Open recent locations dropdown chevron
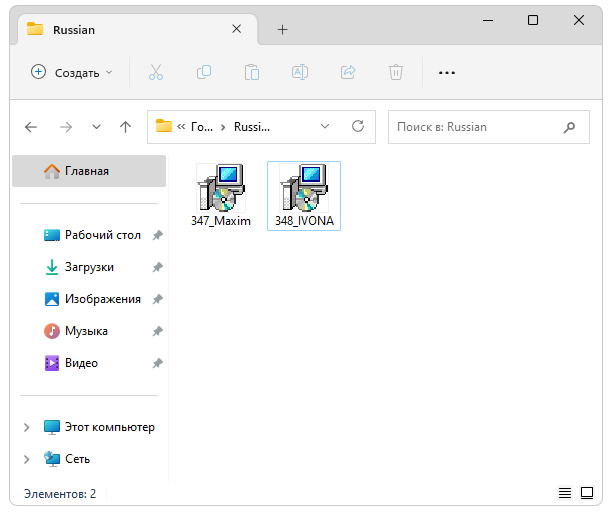The image size is (608, 513). 97,127
